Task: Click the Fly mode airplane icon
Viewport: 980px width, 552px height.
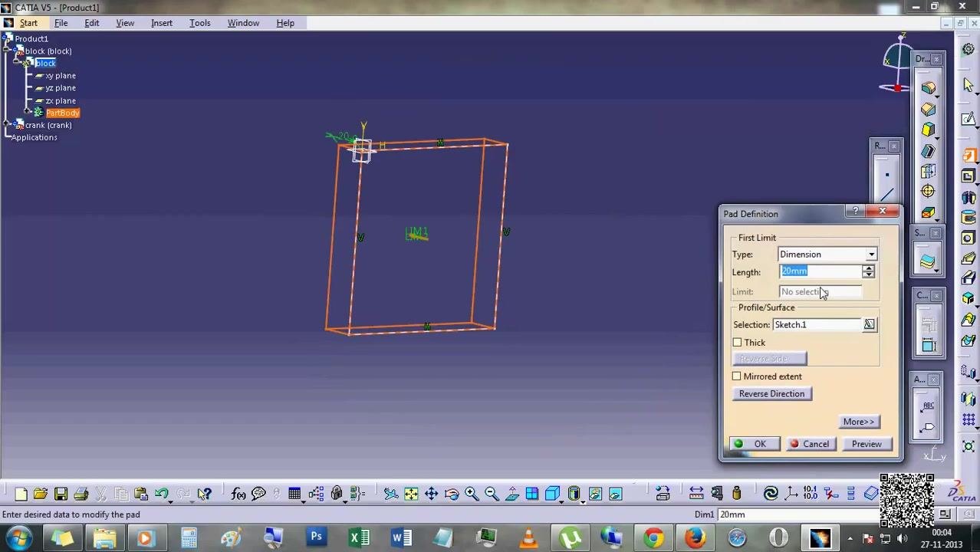Action: pyautogui.click(x=391, y=494)
